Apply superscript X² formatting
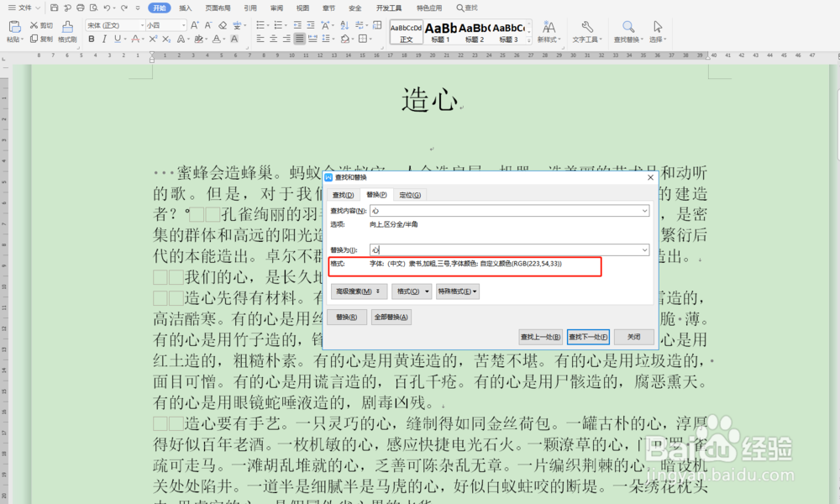This screenshot has height=504, width=840. coord(153,39)
